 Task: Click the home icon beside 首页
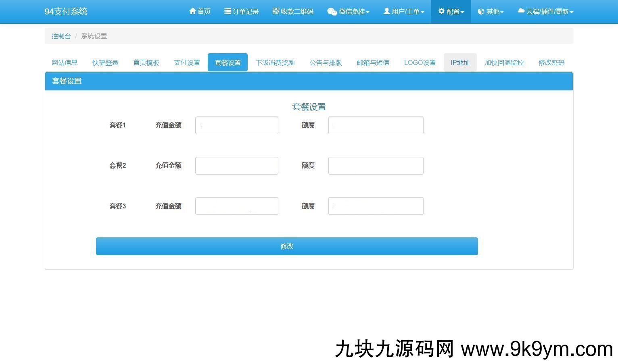click(192, 11)
